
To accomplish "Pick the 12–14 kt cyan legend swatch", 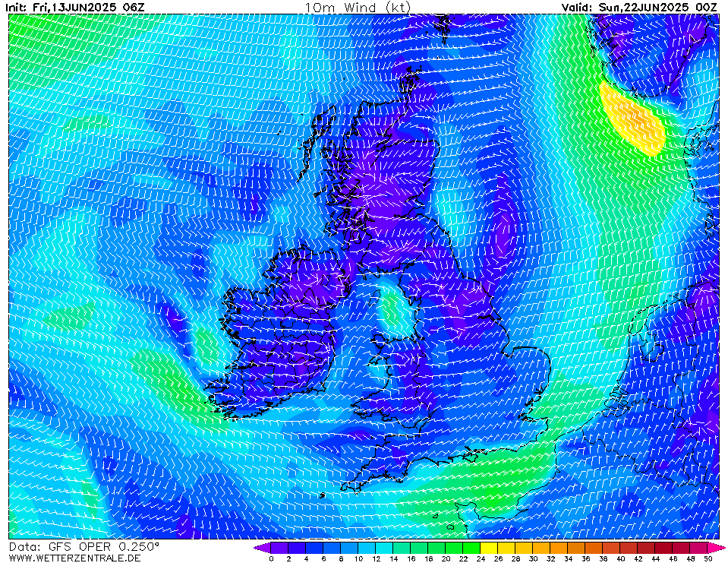I will [384, 548].
